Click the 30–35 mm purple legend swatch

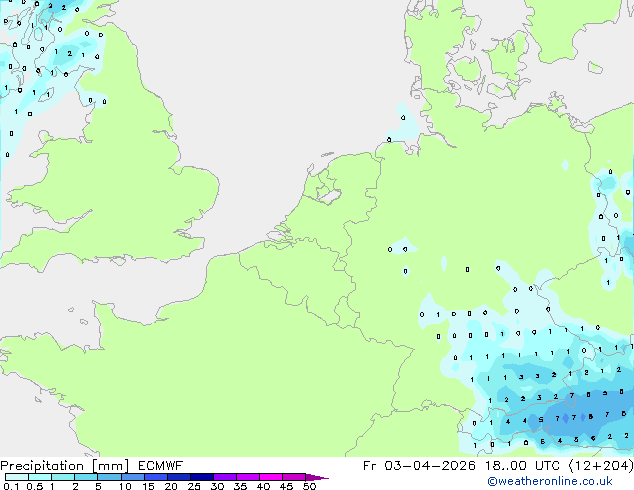(224, 477)
